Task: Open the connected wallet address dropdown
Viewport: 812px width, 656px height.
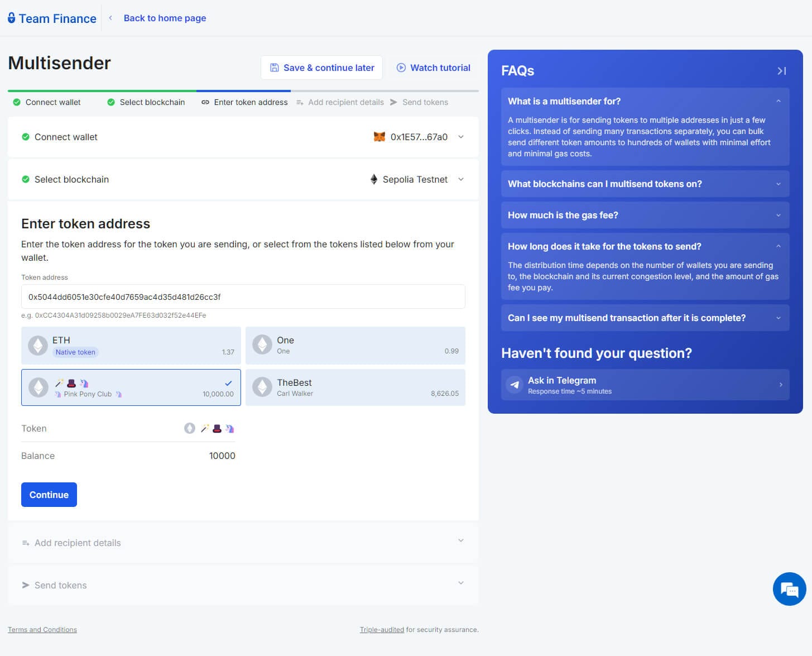Action: (x=460, y=136)
